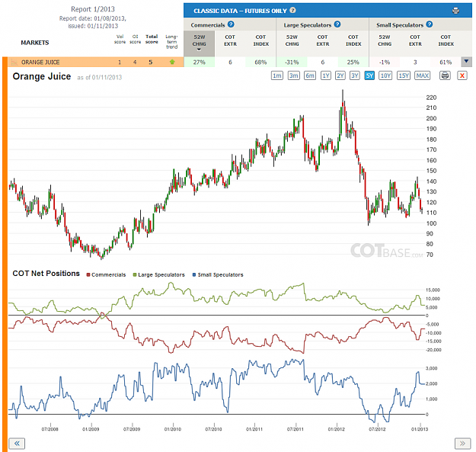Switch to the 10Y timeframe

[385, 75]
